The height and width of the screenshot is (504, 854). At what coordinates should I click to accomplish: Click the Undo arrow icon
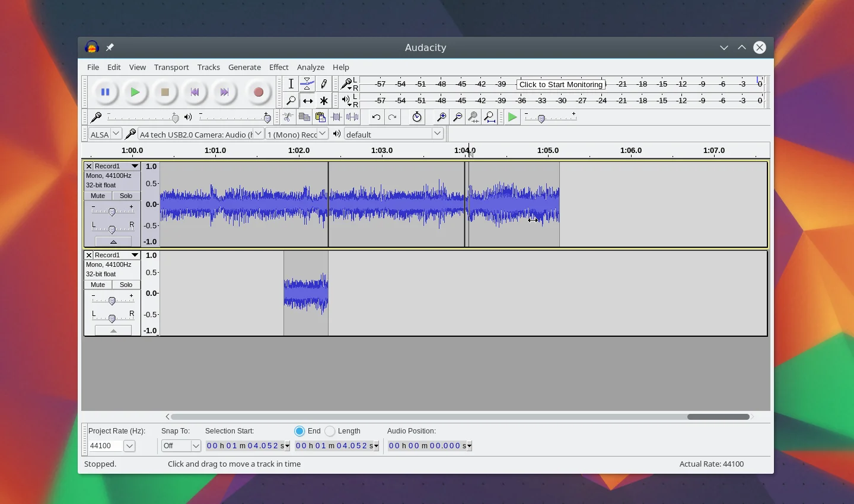click(376, 117)
